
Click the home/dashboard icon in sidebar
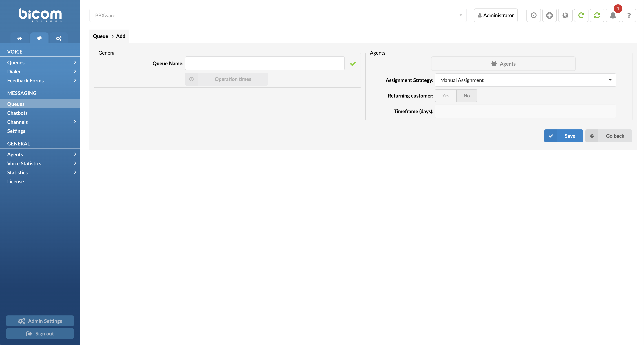(x=20, y=38)
